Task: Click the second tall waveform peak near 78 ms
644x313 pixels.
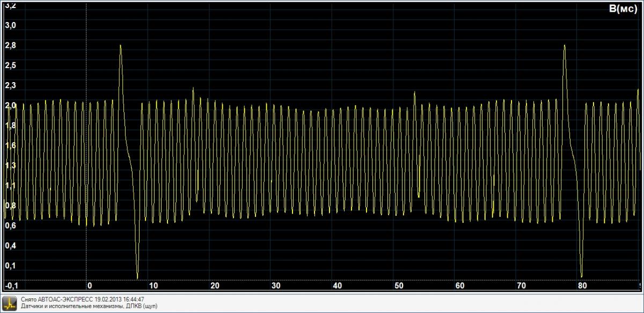Action: (x=565, y=46)
